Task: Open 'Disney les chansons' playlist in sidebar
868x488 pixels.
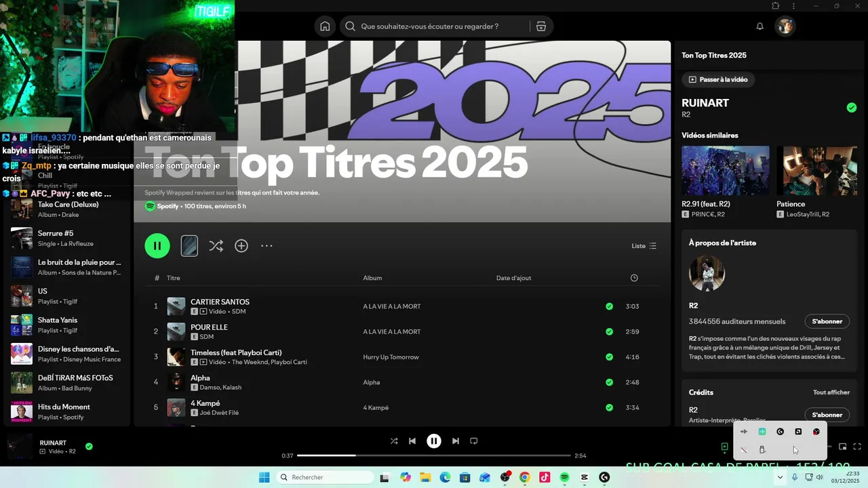Action: point(68,354)
